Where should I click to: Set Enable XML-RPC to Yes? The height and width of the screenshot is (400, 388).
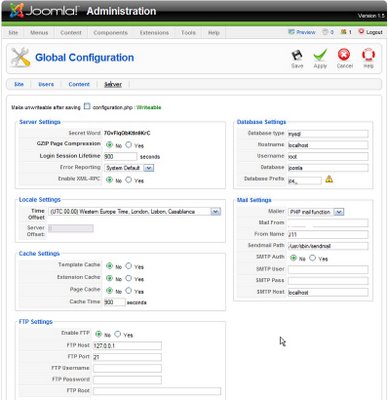click(x=129, y=180)
